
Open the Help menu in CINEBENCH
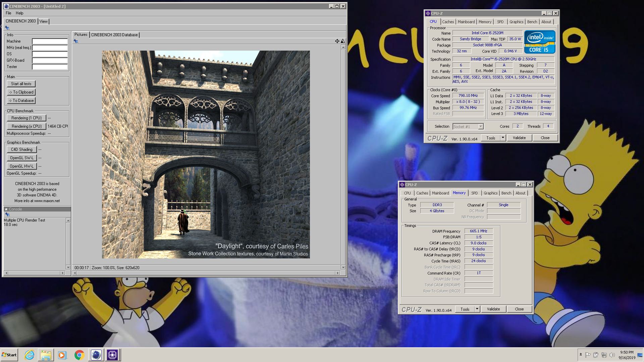point(19,13)
